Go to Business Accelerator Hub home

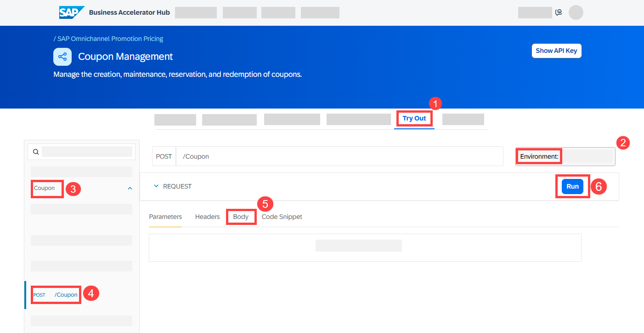130,12
